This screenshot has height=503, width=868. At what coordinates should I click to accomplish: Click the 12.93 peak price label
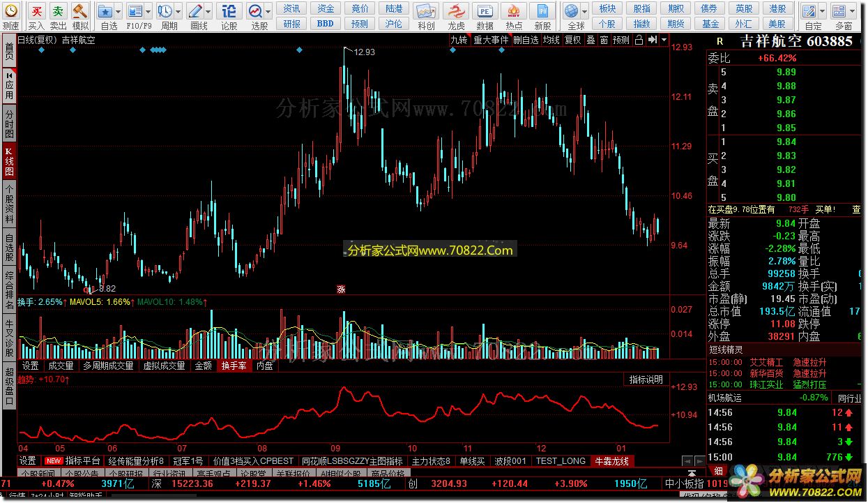tap(365, 52)
